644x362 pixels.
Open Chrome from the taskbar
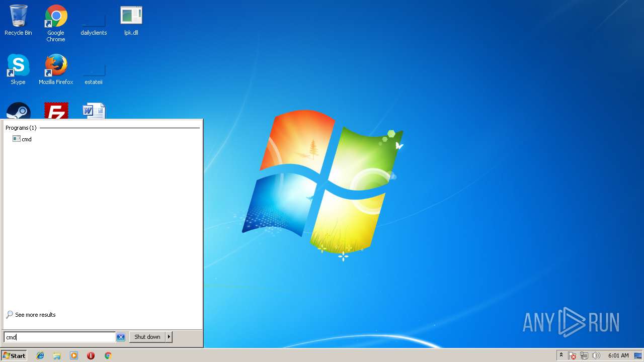108,355
